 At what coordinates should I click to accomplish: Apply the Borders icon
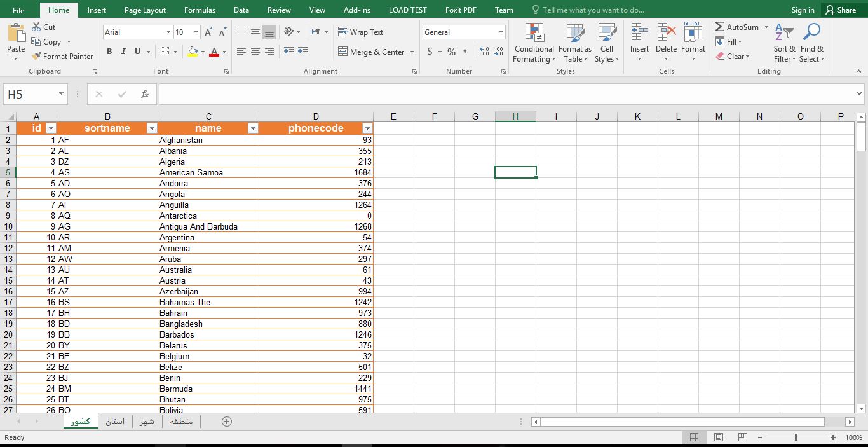(x=165, y=52)
